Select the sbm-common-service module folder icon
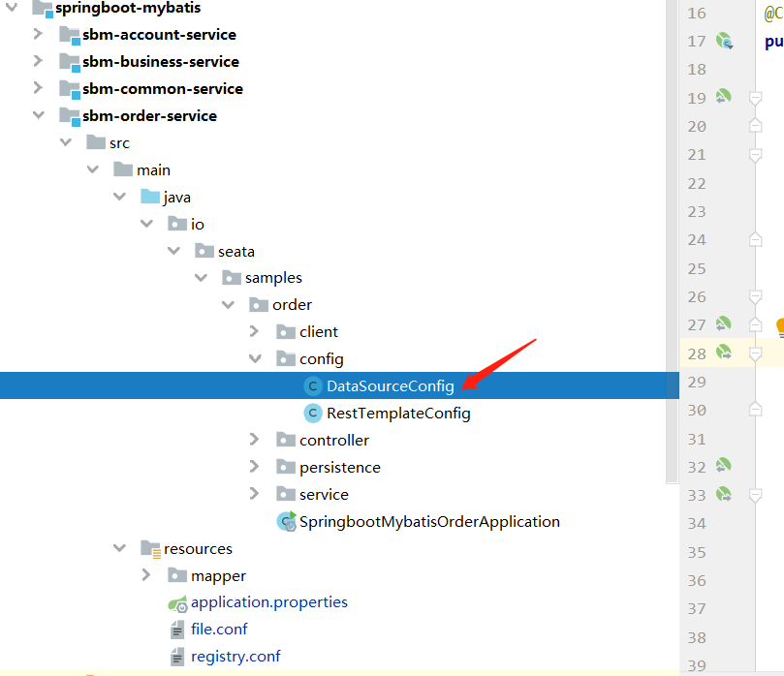The height and width of the screenshot is (676, 784). click(x=70, y=89)
